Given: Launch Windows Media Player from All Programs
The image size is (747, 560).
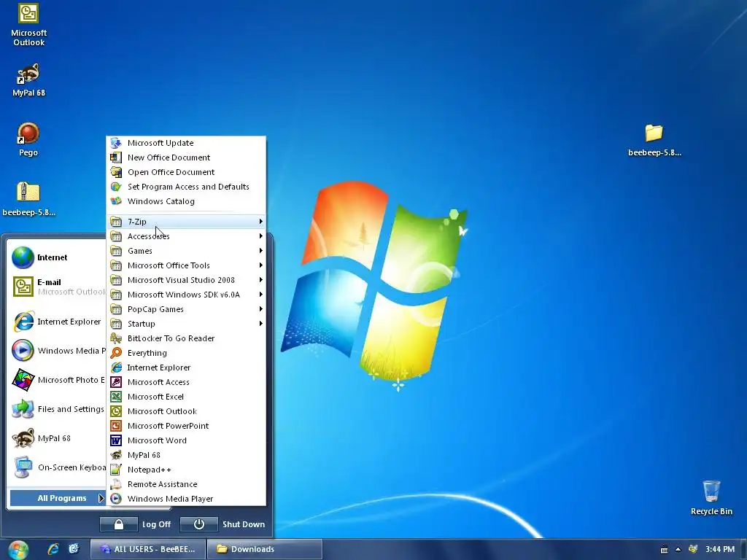Looking at the screenshot, I should (186, 499).
